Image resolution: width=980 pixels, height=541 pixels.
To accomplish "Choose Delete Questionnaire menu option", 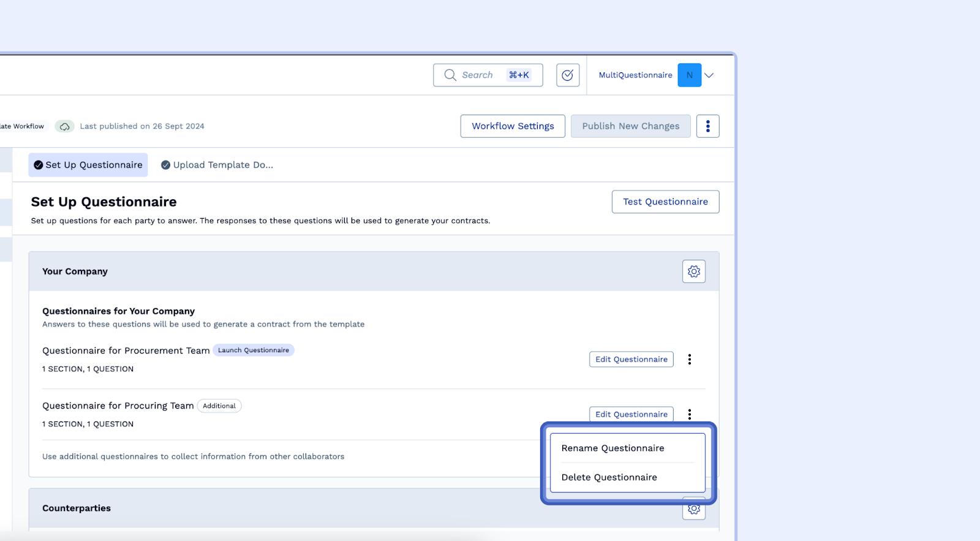I will coord(609,477).
